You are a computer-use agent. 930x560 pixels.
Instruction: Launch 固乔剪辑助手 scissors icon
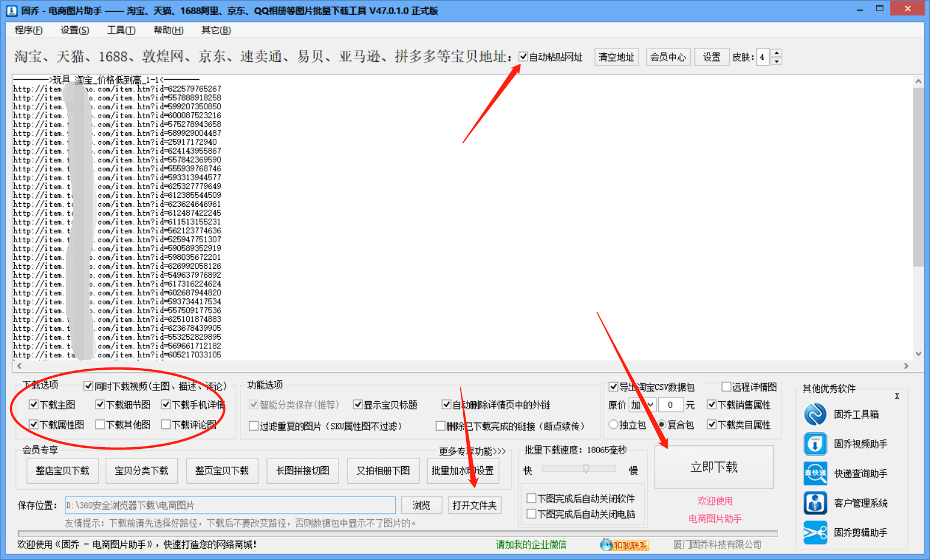(x=815, y=533)
